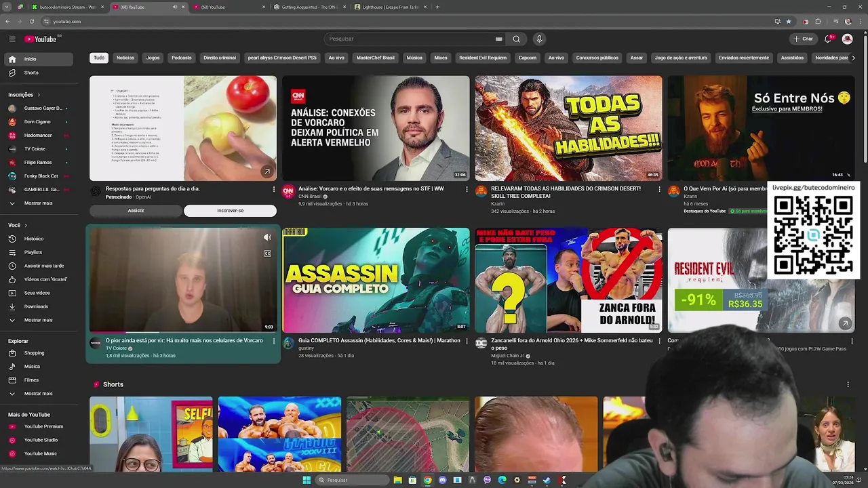Open Steam from the taskbar
The height and width of the screenshot is (488, 868).
pyautogui.click(x=547, y=480)
